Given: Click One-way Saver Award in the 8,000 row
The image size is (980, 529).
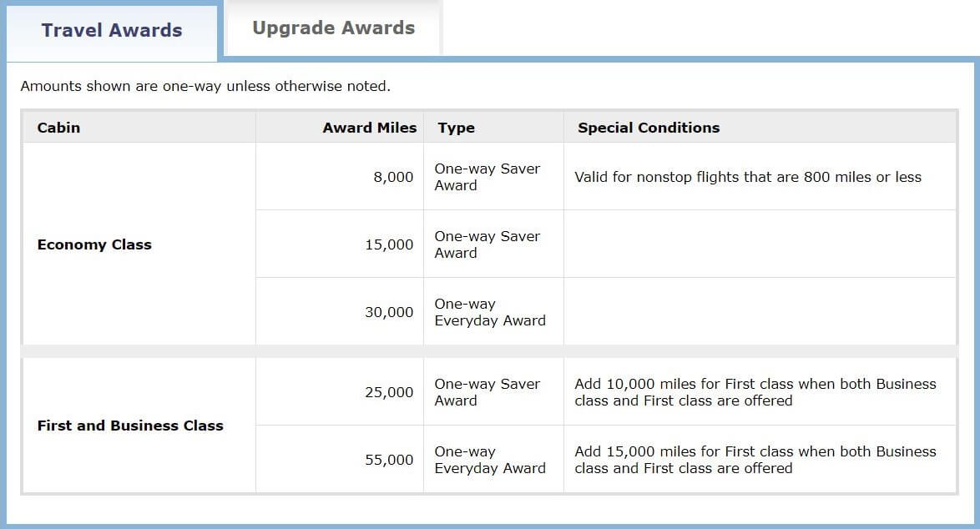Looking at the screenshot, I should coord(487,177).
